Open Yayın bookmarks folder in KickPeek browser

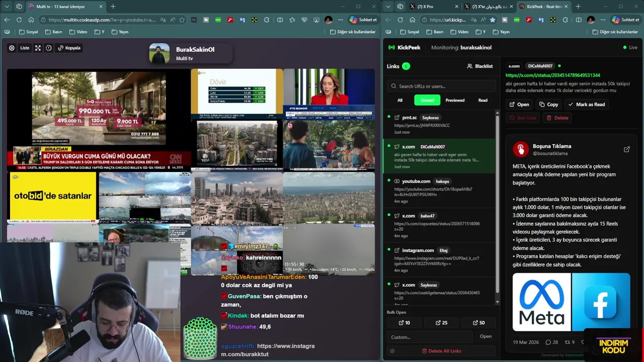coord(501,32)
